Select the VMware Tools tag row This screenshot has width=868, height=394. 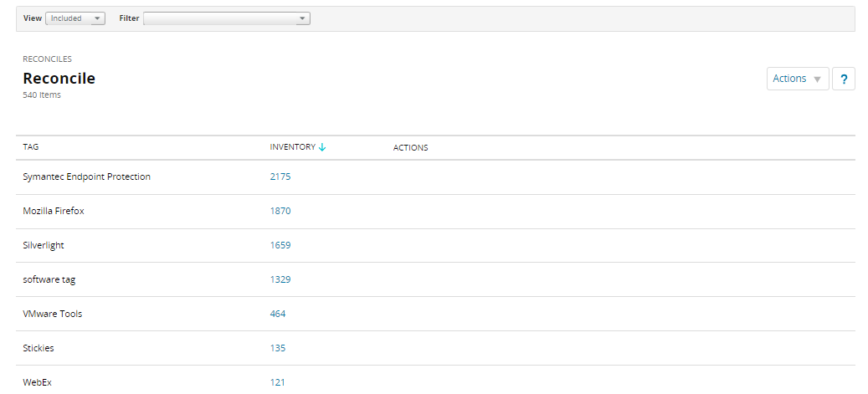coord(53,315)
